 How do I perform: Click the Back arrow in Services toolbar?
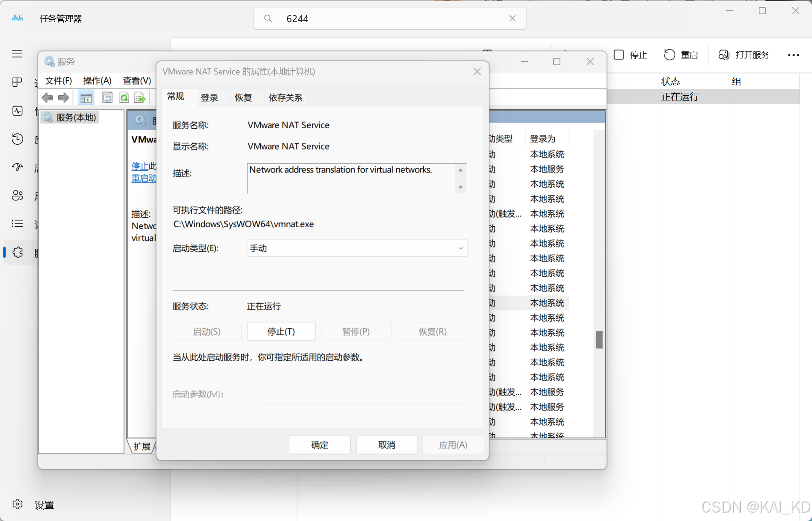click(48, 98)
